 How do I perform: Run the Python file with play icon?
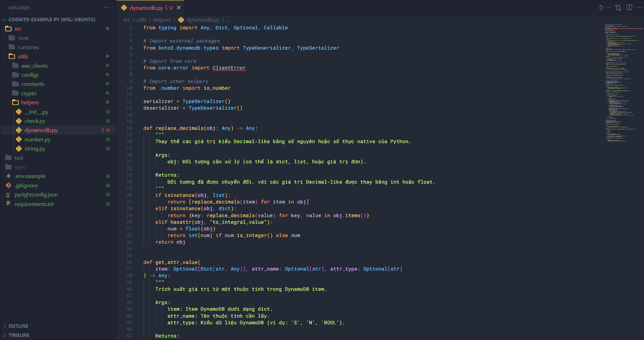(x=601, y=8)
